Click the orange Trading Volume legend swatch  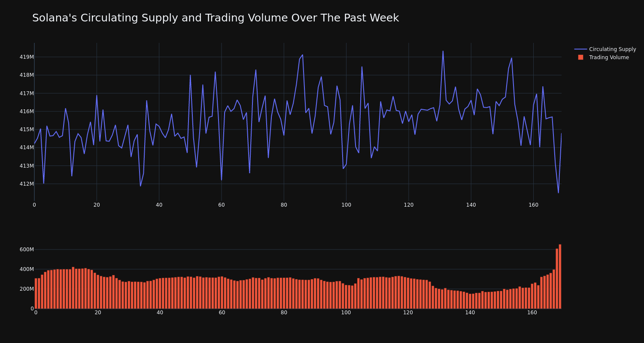580,57
